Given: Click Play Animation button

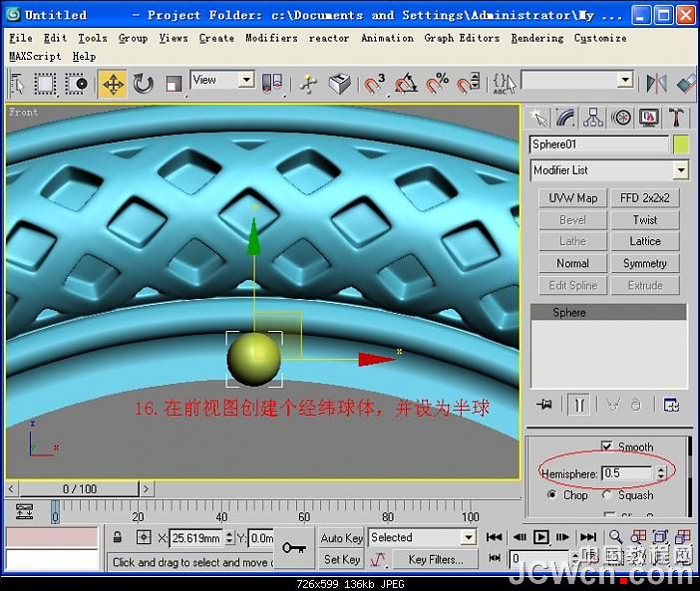Looking at the screenshot, I should tap(541, 537).
